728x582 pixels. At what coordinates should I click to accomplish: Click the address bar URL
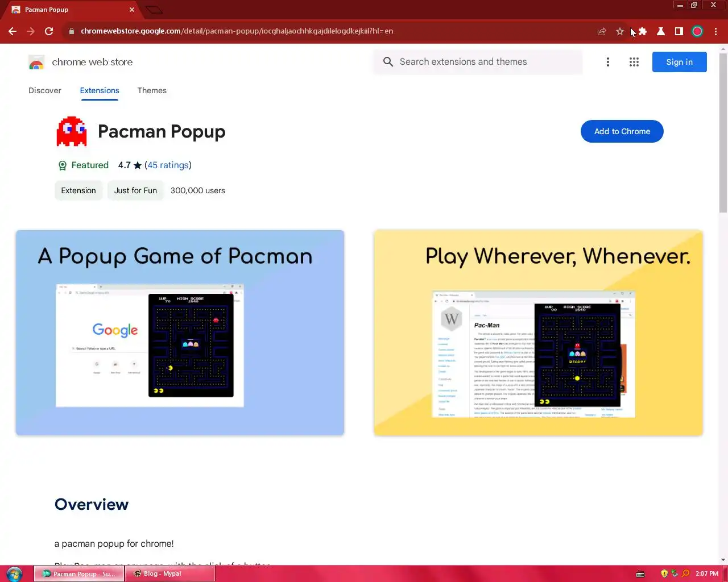(x=237, y=31)
